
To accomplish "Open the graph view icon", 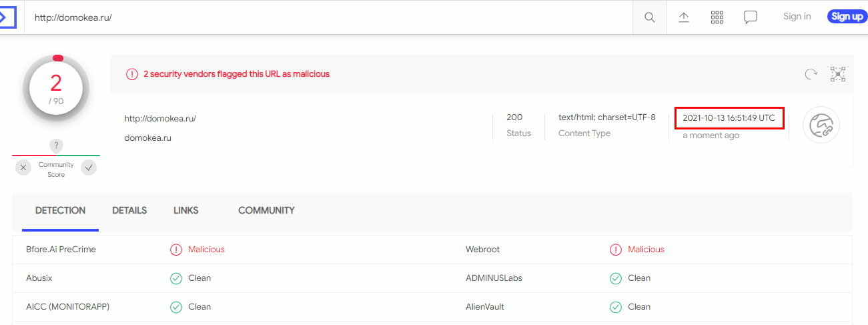I will coord(838,74).
